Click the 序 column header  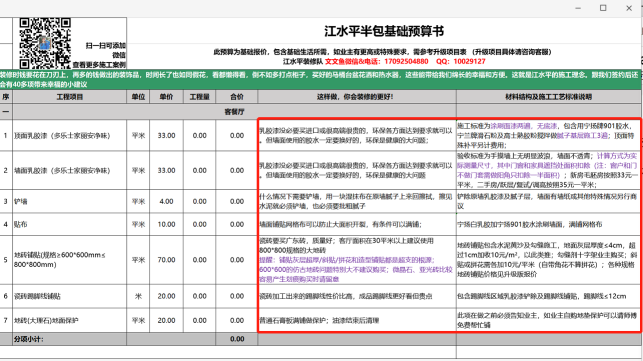click(x=6, y=97)
